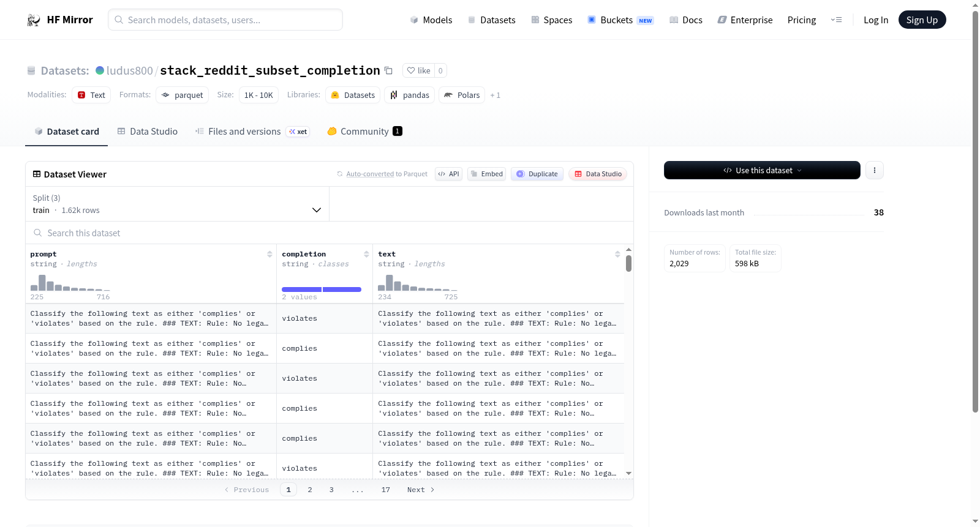Open Docs in the top navigation
Image resolution: width=980 pixels, height=527 pixels.
[686, 20]
